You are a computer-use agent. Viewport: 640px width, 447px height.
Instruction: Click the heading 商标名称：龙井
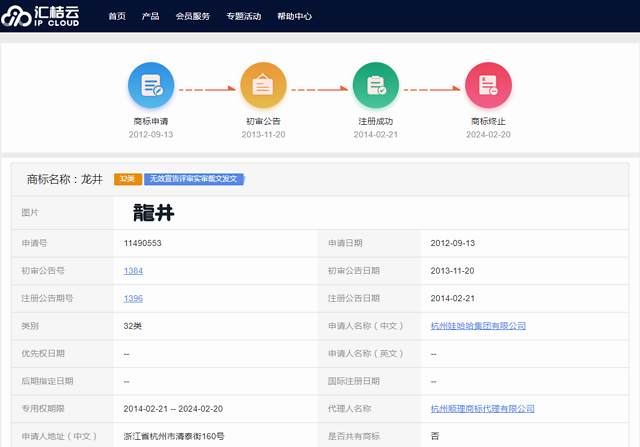click(x=64, y=179)
